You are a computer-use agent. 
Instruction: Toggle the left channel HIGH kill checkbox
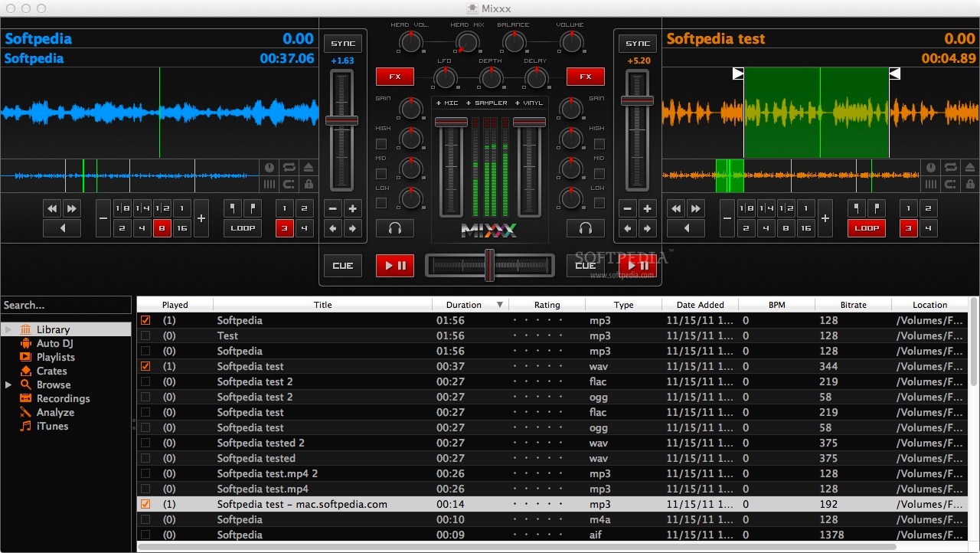click(x=381, y=144)
